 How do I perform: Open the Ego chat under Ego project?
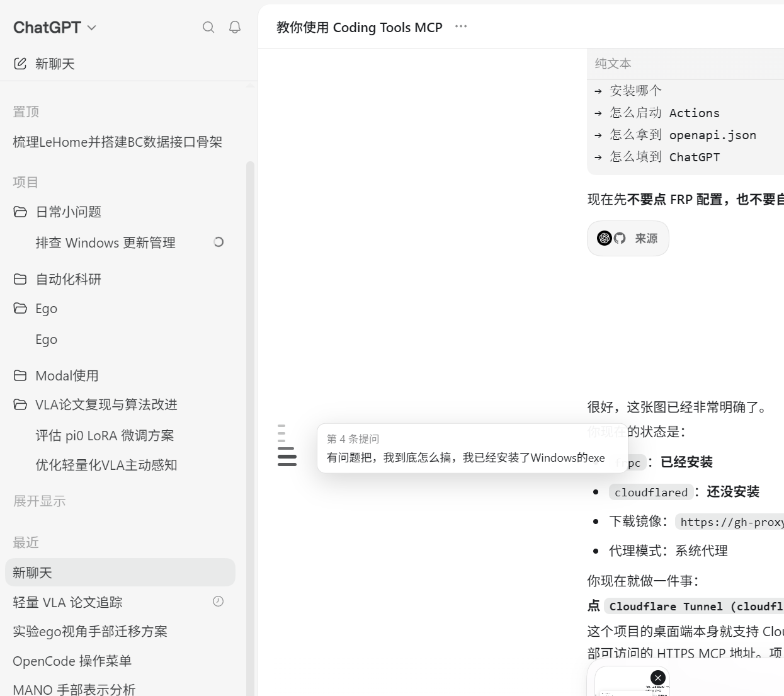pyautogui.click(x=47, y=339)
